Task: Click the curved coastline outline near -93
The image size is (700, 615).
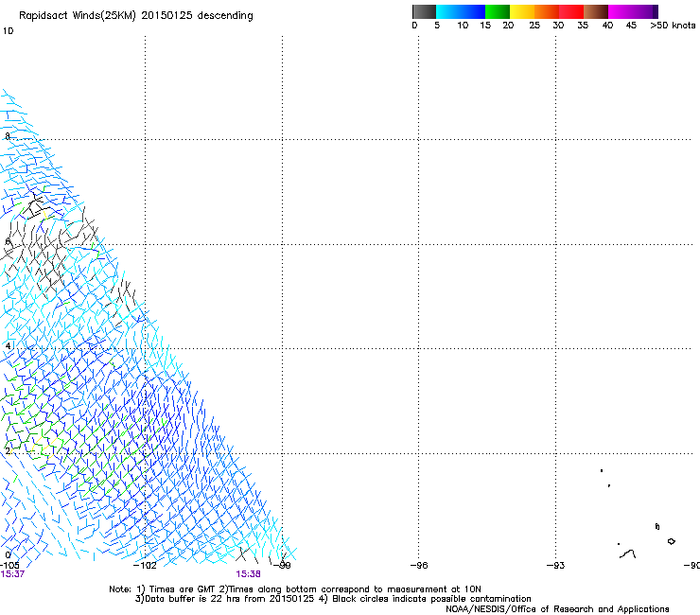Action: tap(628, 554)
